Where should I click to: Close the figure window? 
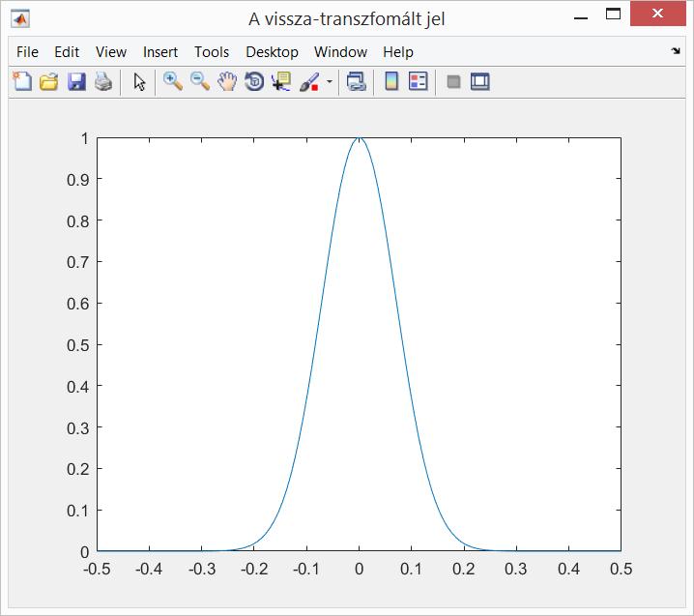657,14
